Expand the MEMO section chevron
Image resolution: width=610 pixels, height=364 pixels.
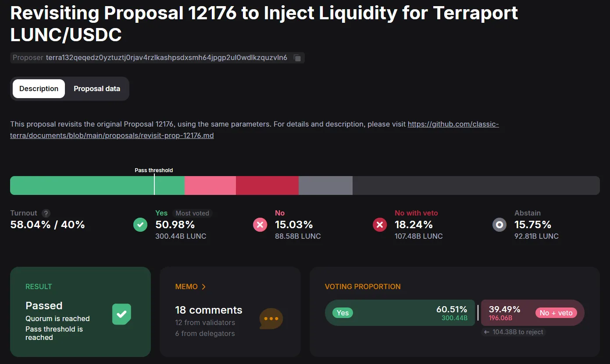(x=203, y=287)
